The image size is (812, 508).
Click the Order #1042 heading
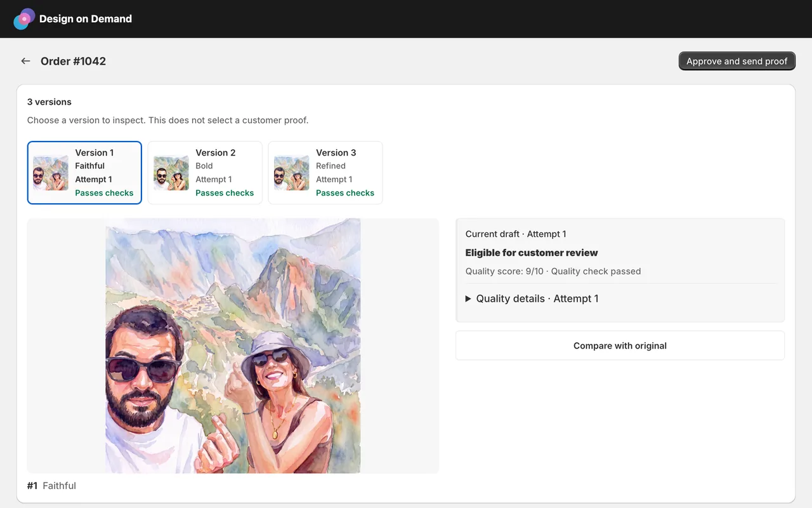tap(73, 61)
